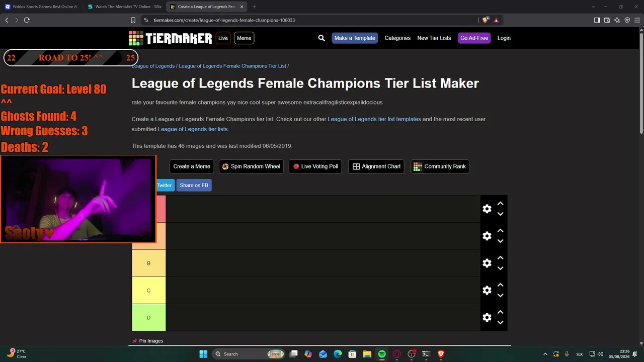This screenshot has width=644, height=362.
Task: Show the browser sidebar panel
Action: (597, 20)
